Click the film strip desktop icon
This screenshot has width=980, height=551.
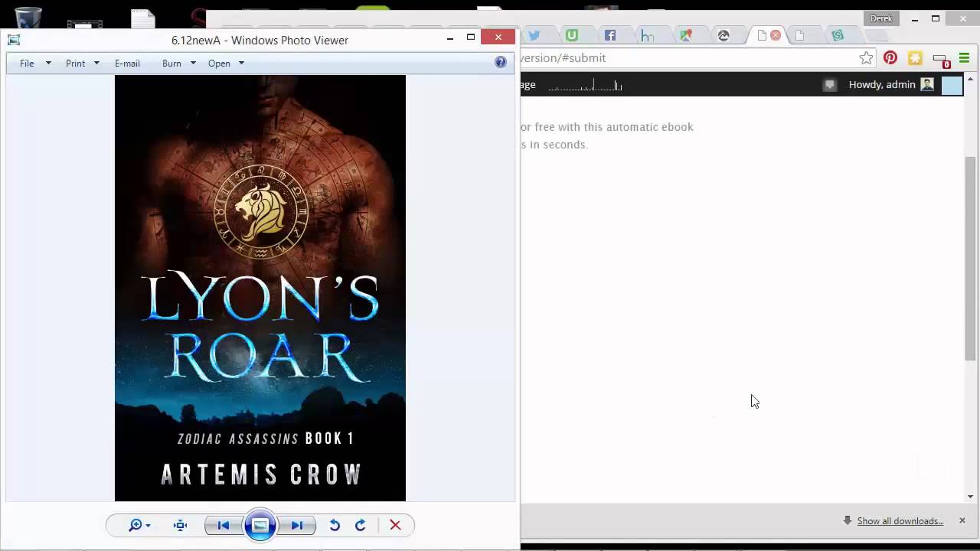pos(85,23)
